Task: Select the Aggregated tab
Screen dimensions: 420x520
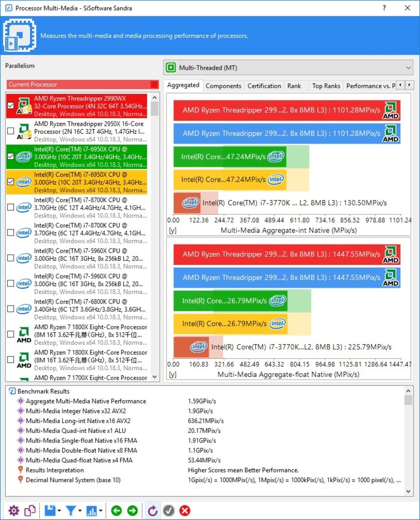Action: tap(183, 85)
